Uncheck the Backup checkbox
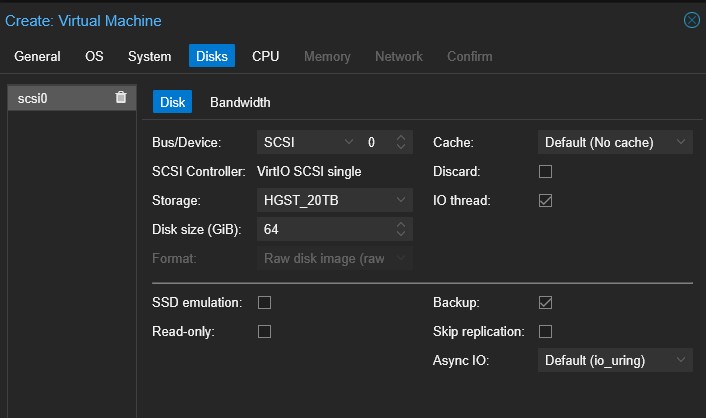Screen dimensions: 706x418 [545, 302]
